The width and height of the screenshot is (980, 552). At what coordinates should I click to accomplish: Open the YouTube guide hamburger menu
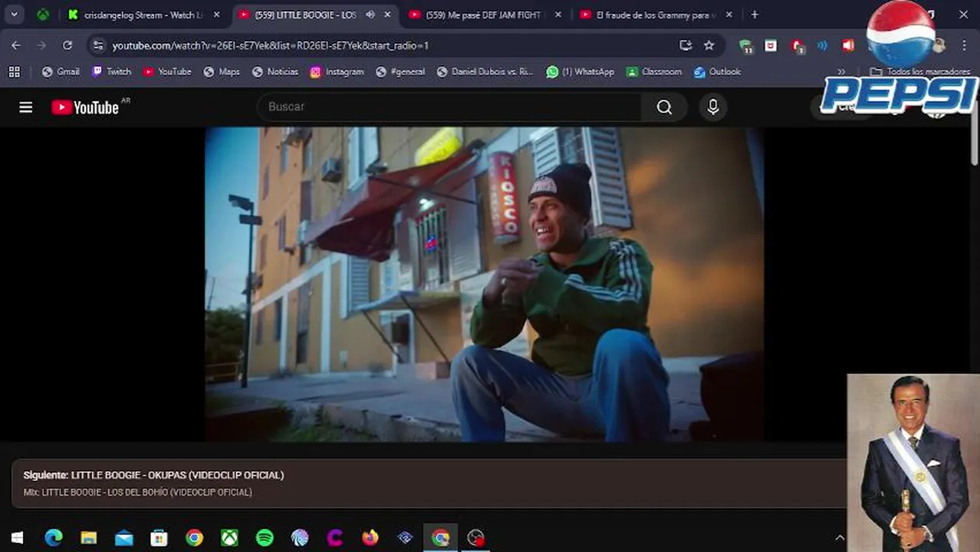pos(26,107)
